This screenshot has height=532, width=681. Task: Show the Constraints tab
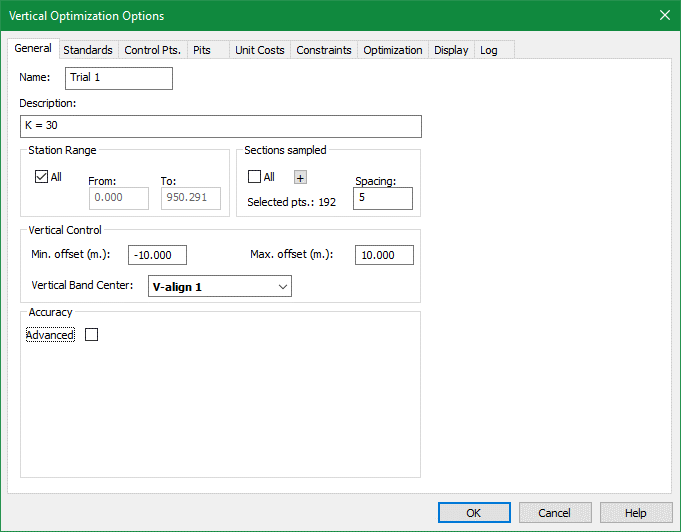(324, 50)
